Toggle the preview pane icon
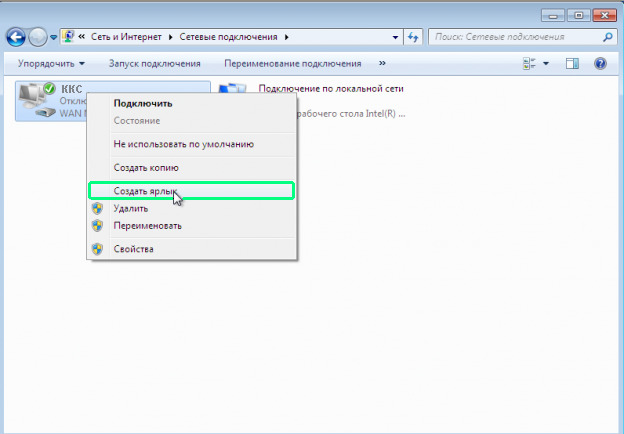This screenshot has height=434, width=624. (x=573, y=63)
